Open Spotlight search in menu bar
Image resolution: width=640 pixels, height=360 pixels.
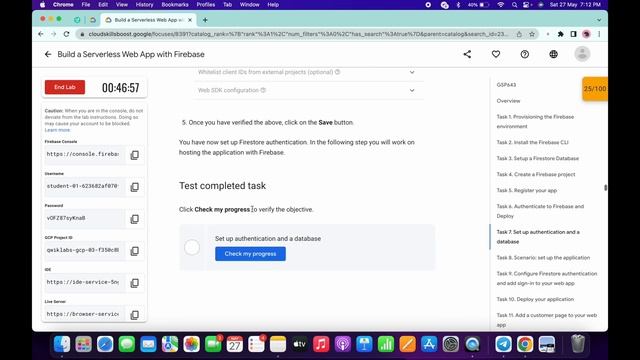click(x=514, y=4)
